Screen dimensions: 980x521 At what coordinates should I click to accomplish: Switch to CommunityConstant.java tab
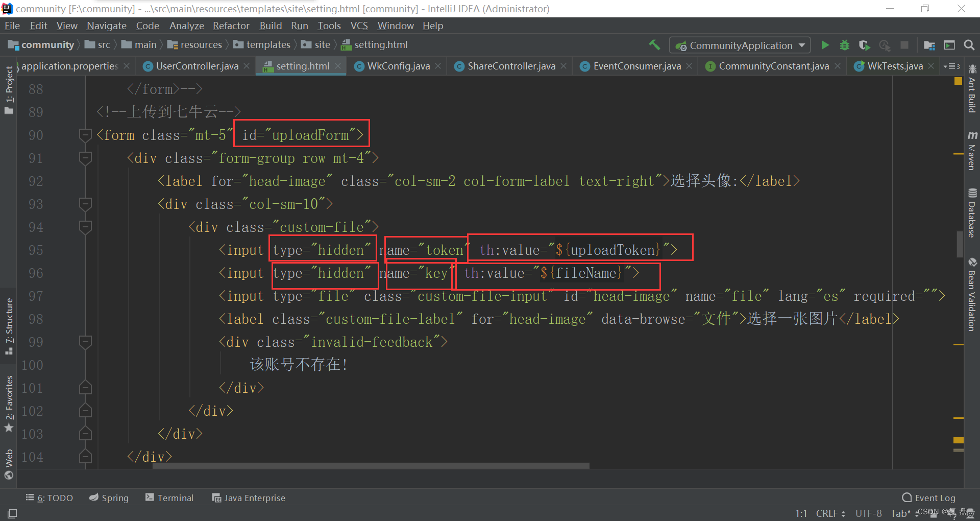pos(774,66)
